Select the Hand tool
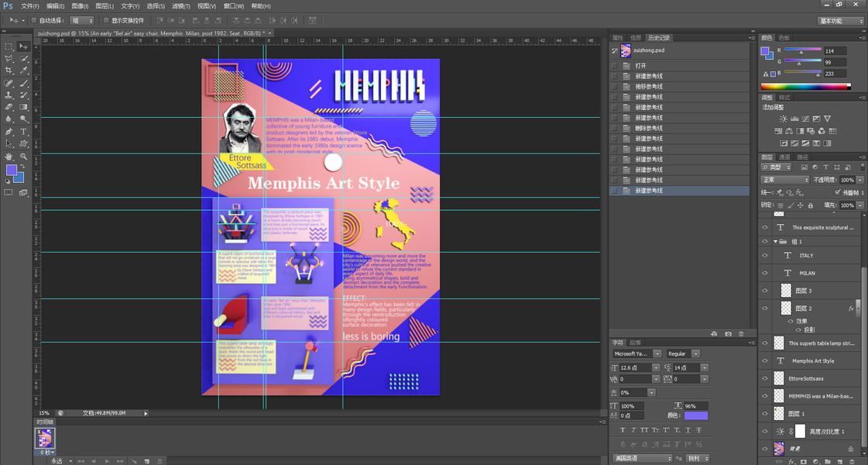Viewport: 868px width, 465px height. [9, 157]
